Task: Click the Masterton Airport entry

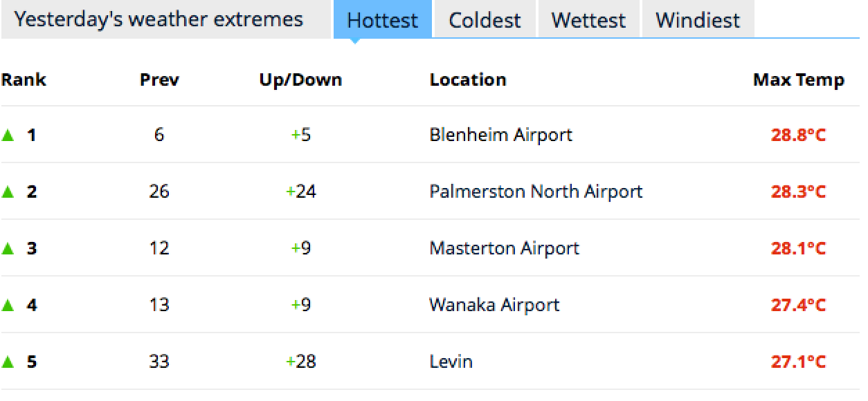Action: [504, 248]
